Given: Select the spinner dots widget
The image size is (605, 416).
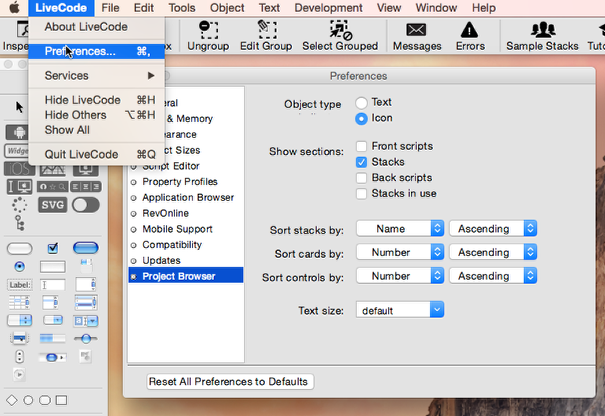Looking at the screenshot, I should 19,205.
